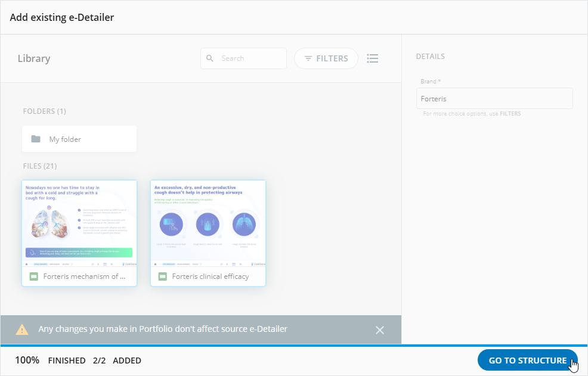Click the folder icon of My folder
Screen dimensions: 588x376
(36, 139)
